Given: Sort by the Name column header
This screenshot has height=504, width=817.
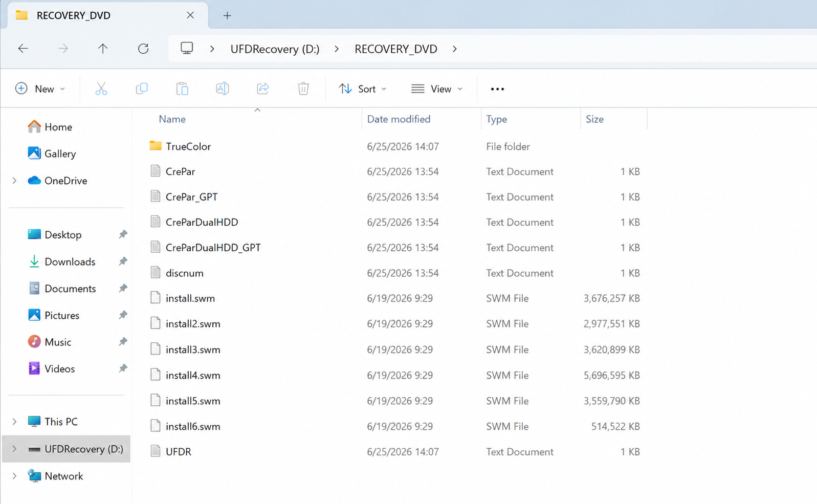Looking at the screenshot, I should [x=172, y=119].
